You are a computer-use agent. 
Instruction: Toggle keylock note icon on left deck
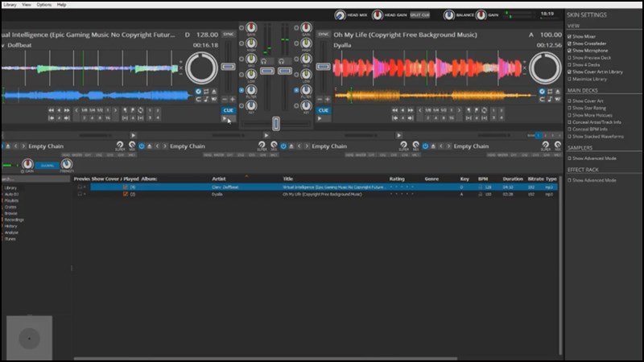click(x=206, y=99)
